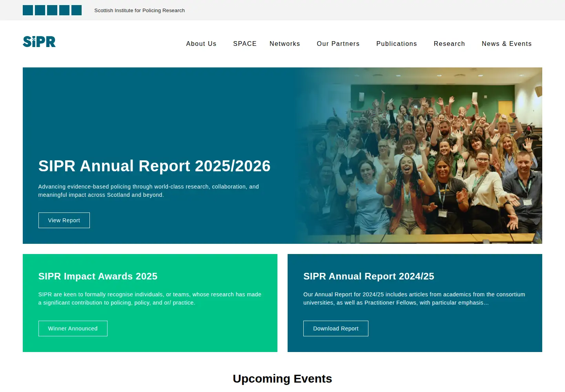Click the View Report button
The image size is (565, 392).
(x=64, y=220)
